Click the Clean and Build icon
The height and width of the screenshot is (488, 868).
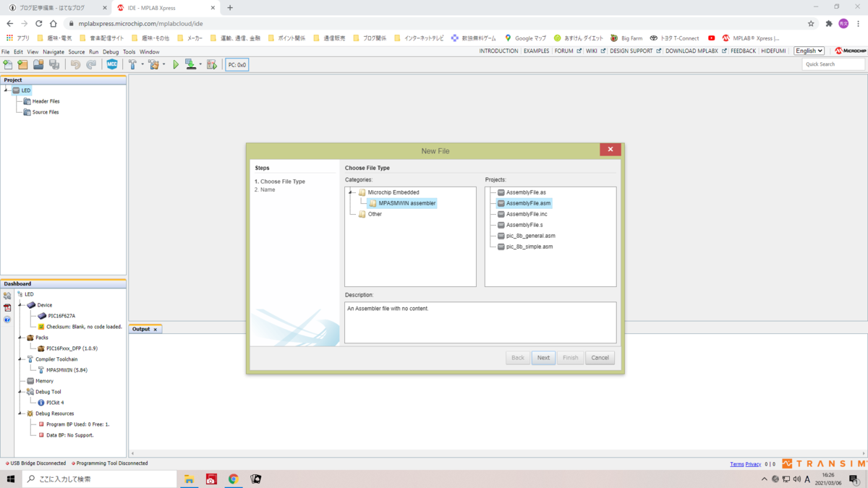pos(153,64)
